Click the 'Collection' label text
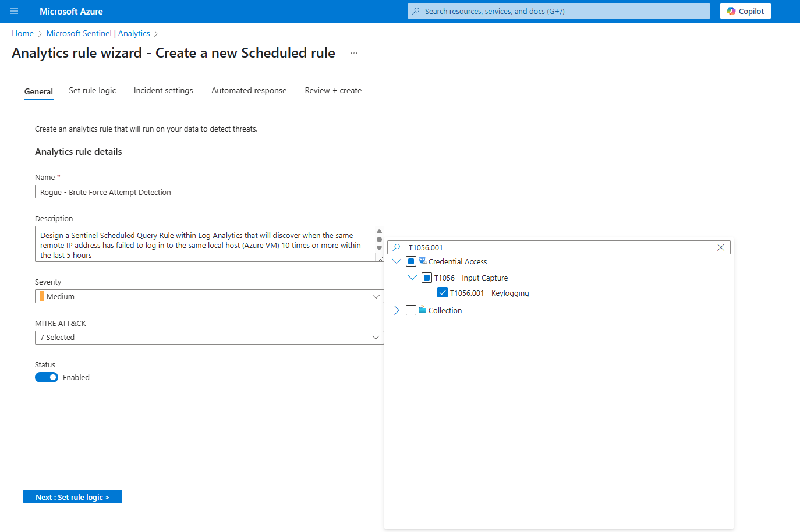Screen dimensions: 800x532 tap(445, 310)
